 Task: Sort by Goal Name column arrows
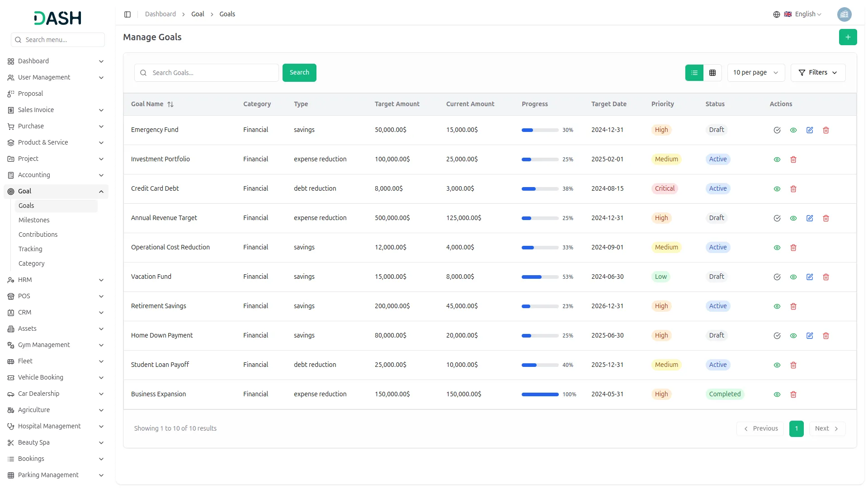tap(170, 104)
